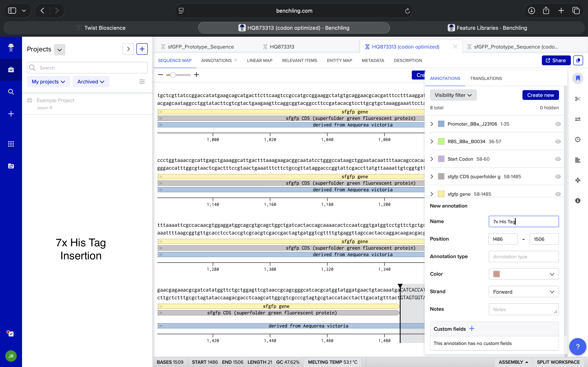Expand the sfgfp CDS annotation row
This screenshot has height=367, width=588.
[x=432, y=176]
